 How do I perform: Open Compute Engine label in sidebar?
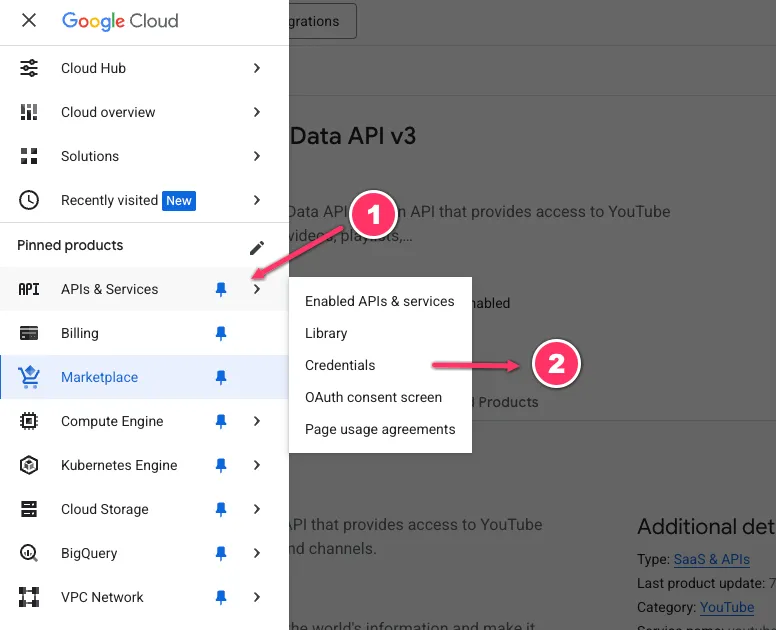point(112,421)
